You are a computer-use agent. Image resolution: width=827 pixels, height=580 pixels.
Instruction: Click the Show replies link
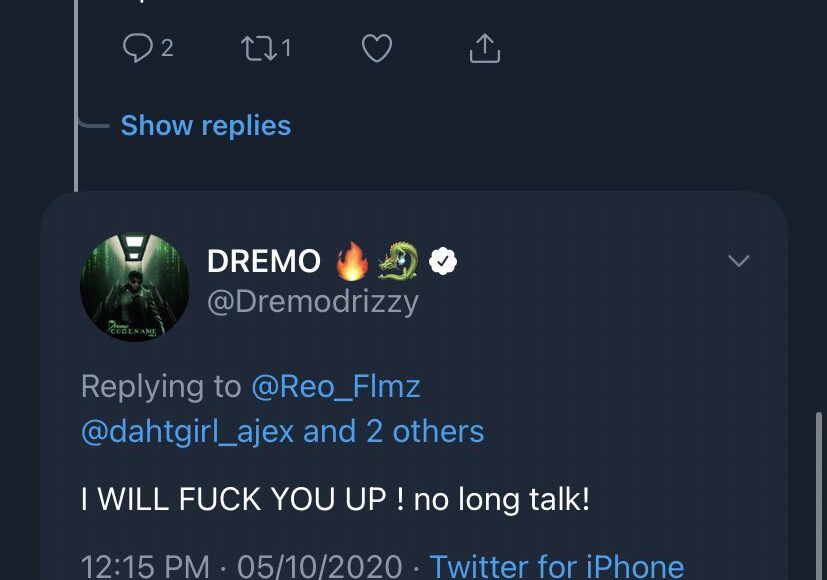(x=205, y=126)
